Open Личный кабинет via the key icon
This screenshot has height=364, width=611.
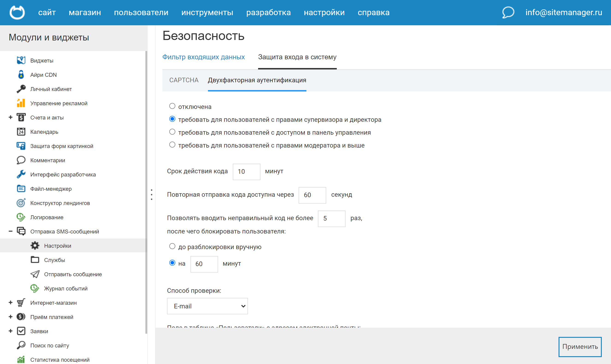tap(21, 89)
